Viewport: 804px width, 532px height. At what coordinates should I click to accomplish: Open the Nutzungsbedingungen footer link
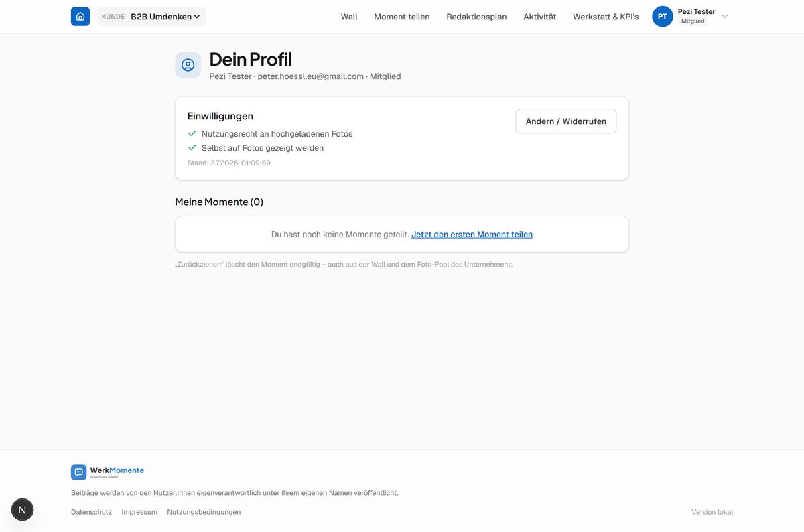(204, 512)
